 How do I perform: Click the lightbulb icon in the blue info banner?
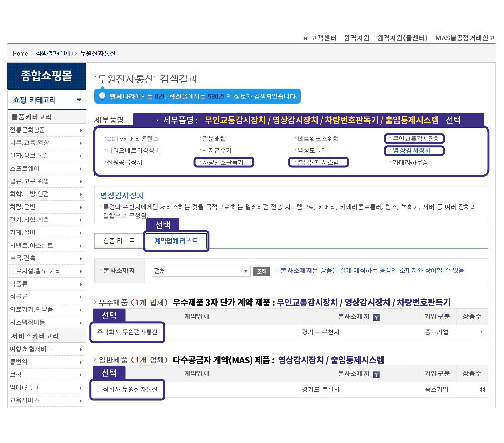click(102, 96)
